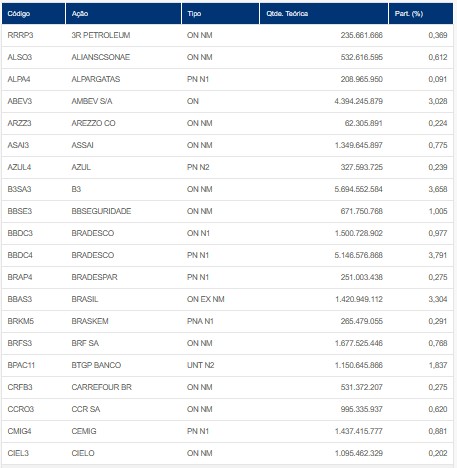Click BRF SA stock name
Viewport: 457px width, 468px height.
coord(85,343)
